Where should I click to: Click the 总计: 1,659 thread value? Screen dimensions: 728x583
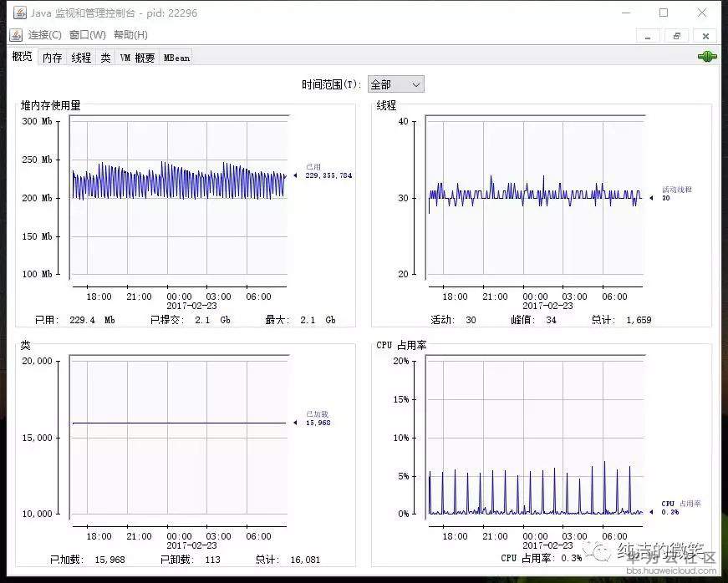pyautogui.click(x=621, y=320)
